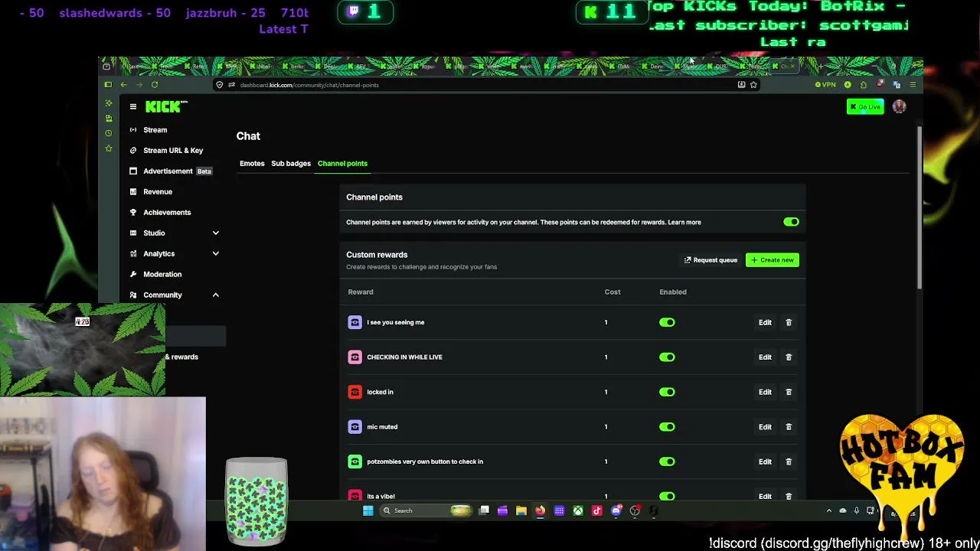Click the potzombies green reward icon

354,462
